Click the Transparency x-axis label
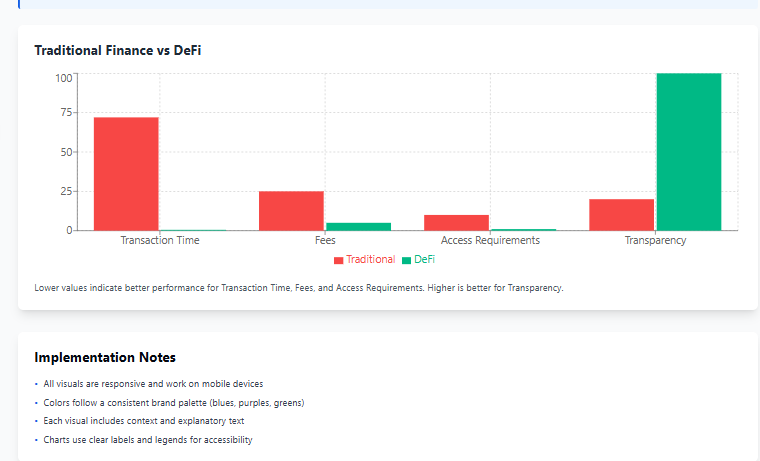 click(x=655, y=241)
